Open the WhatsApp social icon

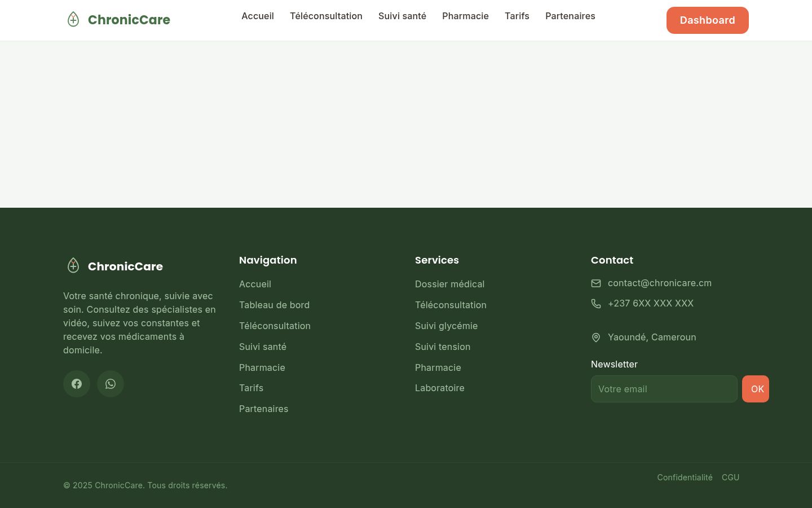[111, 384]
